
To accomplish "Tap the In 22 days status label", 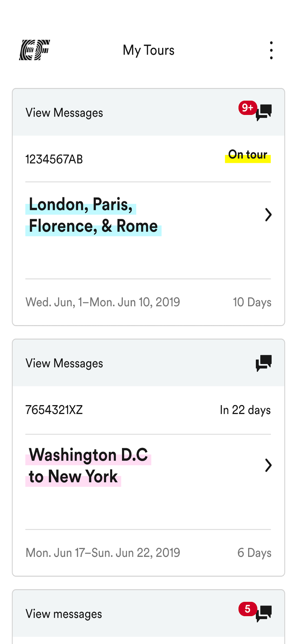I will 245,410.
